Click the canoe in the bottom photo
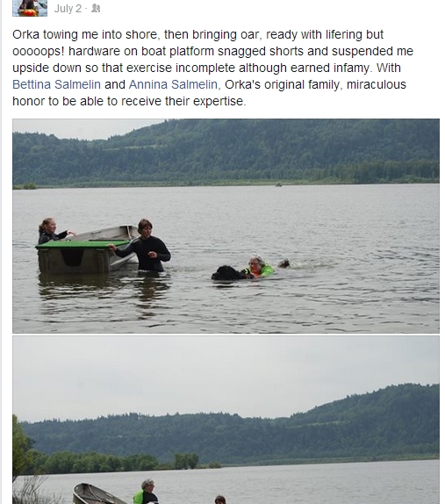445x504 pixels. pos(97,494)
